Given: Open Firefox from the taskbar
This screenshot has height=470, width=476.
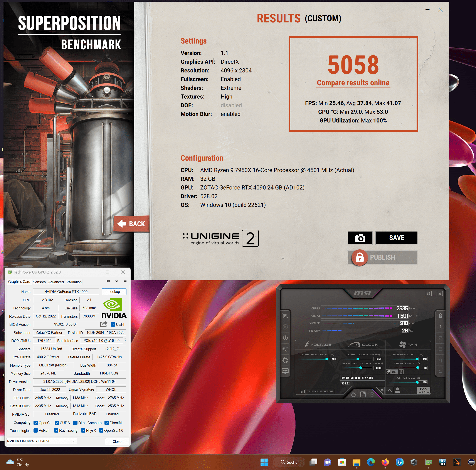Looking at the screenshot, I should tap(385, 462).
